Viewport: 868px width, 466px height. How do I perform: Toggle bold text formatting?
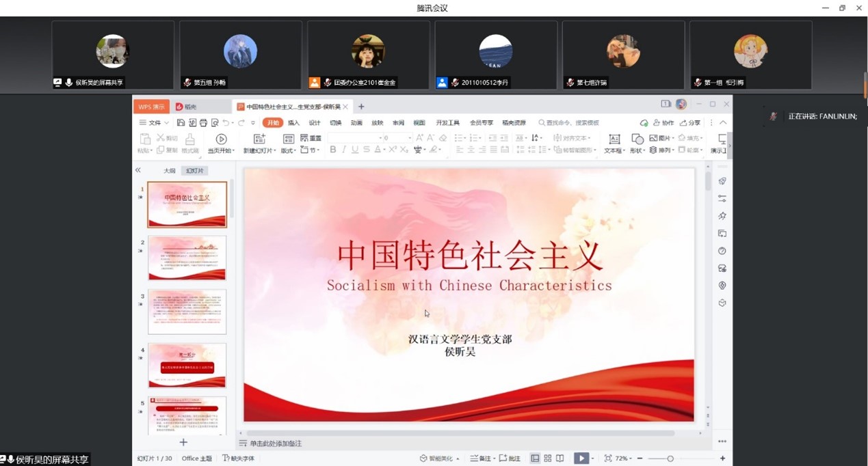[x=333, y=150]
